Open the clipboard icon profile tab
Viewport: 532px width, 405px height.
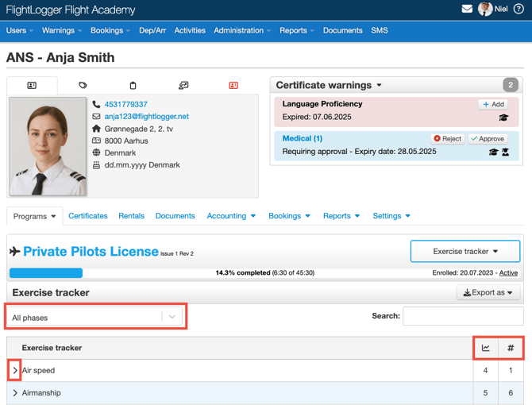(133, 85)
